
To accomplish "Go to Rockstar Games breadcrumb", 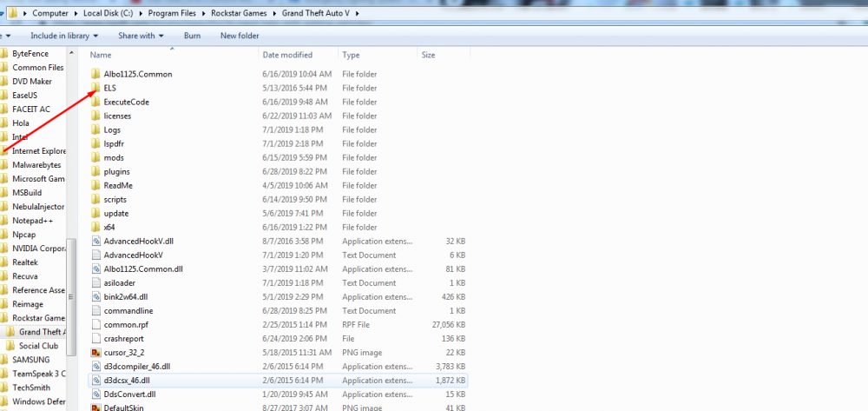I will 240,13.
